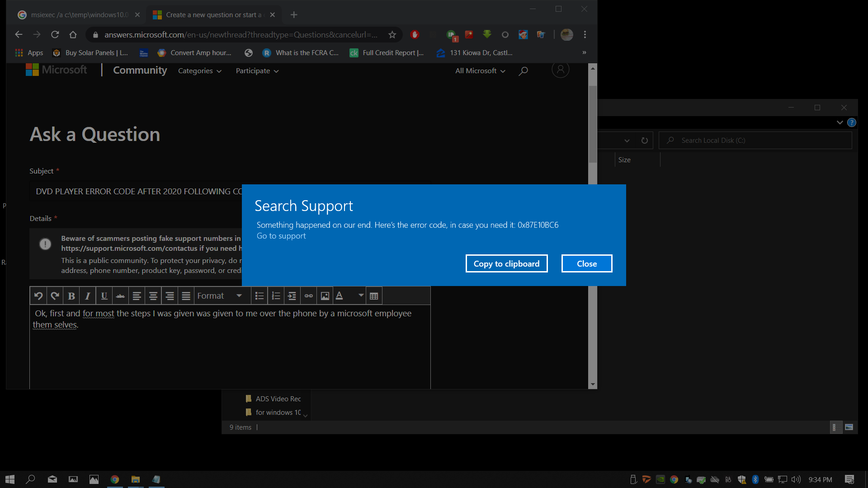Align text left in editor

[137, 296]
